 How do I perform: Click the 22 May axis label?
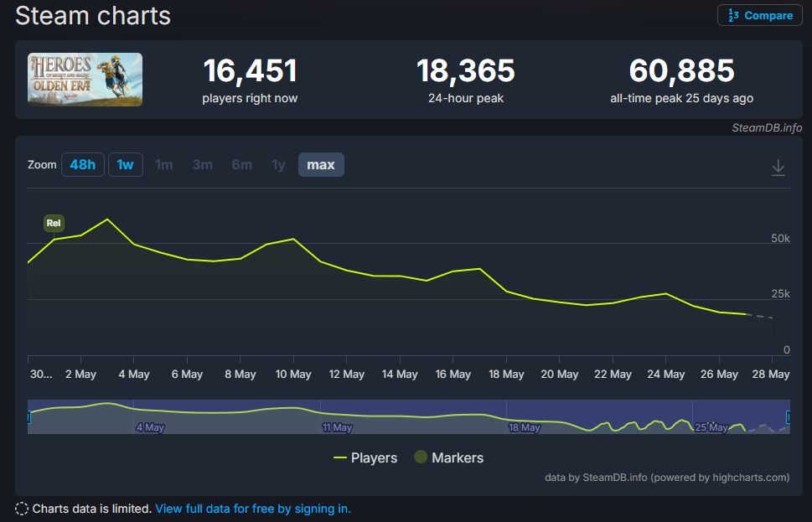pos(613,374)
